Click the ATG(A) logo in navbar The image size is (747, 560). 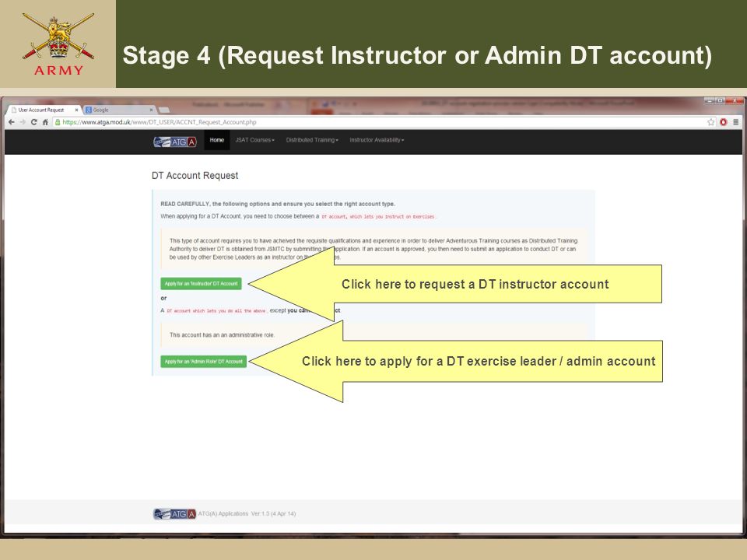(175, 142)
